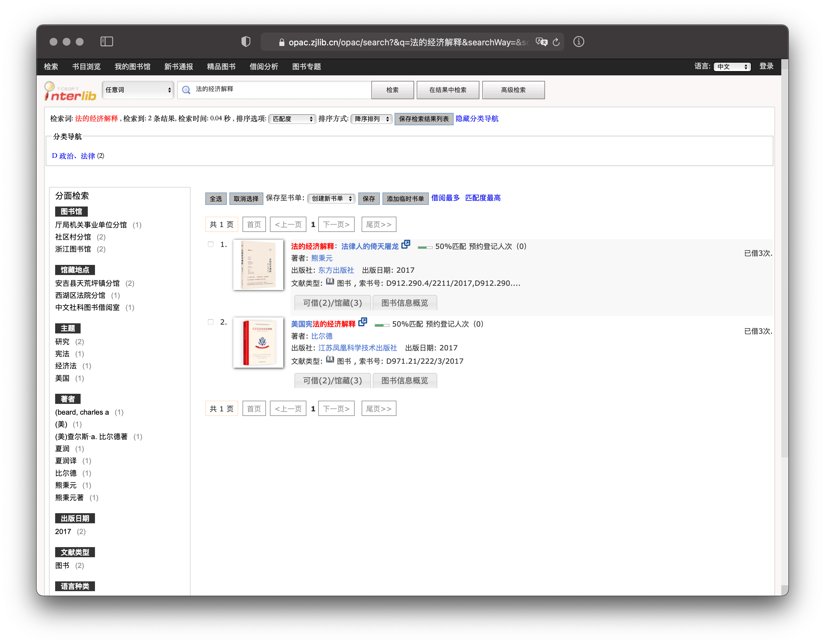Open 图书信息概览 tab of first result
825x644 pixels.
pos(405,303)
